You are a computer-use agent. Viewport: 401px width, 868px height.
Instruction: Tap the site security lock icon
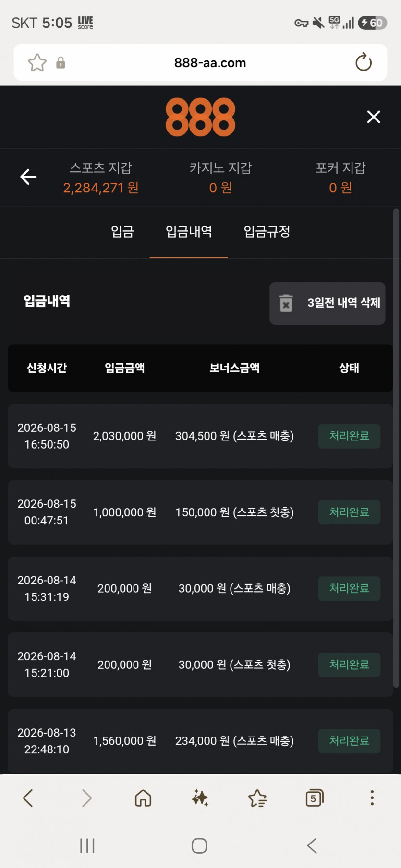tap(61, 63)
